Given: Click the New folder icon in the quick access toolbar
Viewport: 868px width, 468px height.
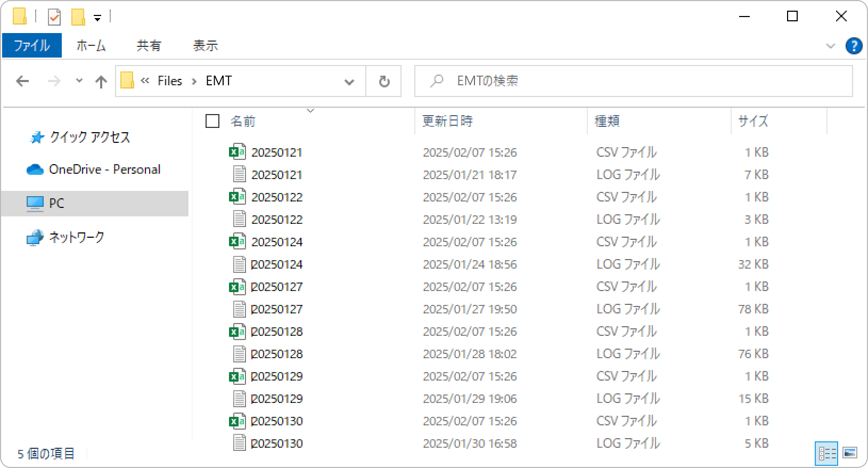Looking at the screenshot, I should [x=78, y=17].
